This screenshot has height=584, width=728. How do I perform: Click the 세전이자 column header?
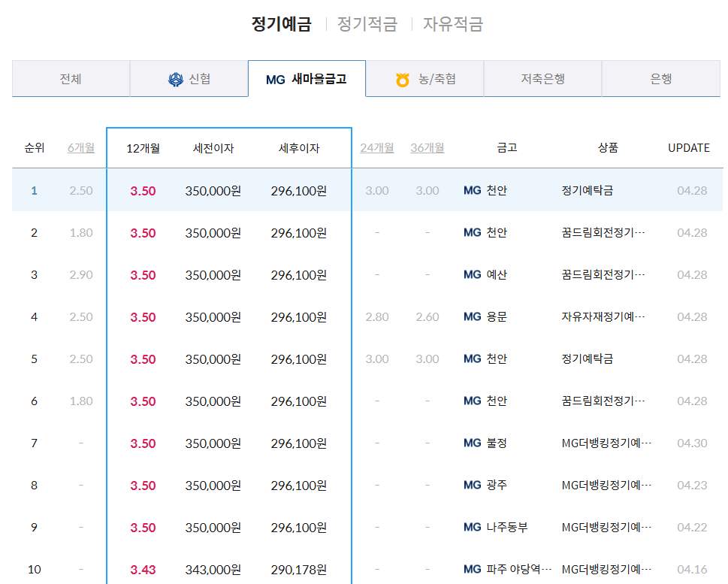pyautogui.click(x=213, y=148)
